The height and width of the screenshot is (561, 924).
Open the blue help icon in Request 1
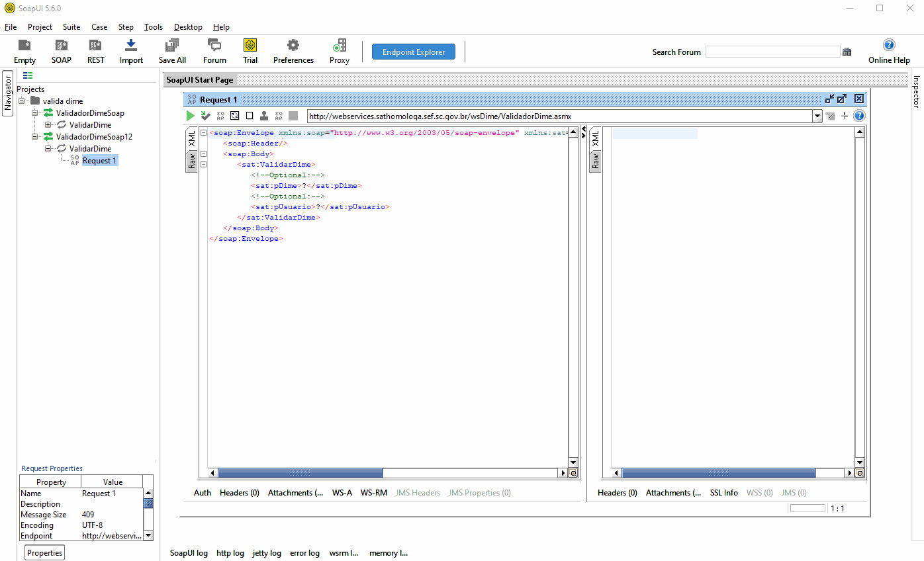(x=859, y=116)
